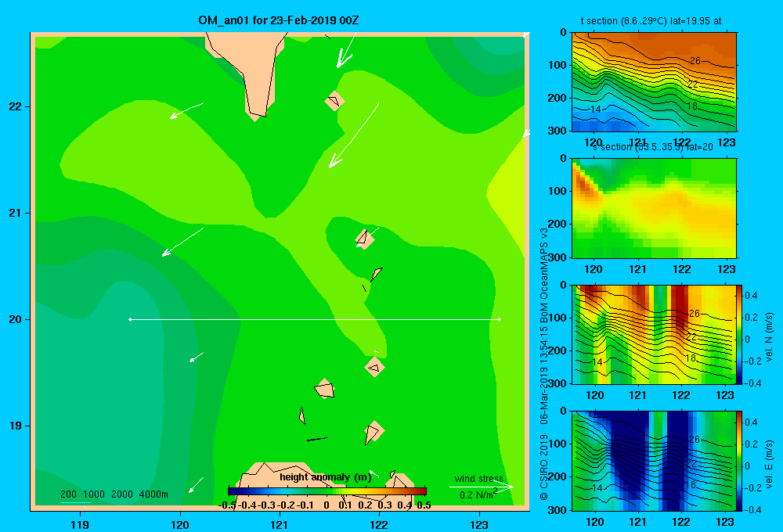Click the map title OM_an01 for 23-Feb-2019 00Z
This screenshot has height=532, width=783.
click(x=278, y=20)
